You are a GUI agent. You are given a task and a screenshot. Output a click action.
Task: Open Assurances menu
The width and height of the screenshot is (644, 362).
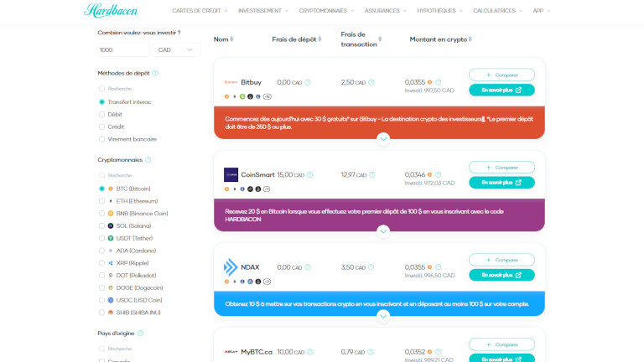[385, 11]
